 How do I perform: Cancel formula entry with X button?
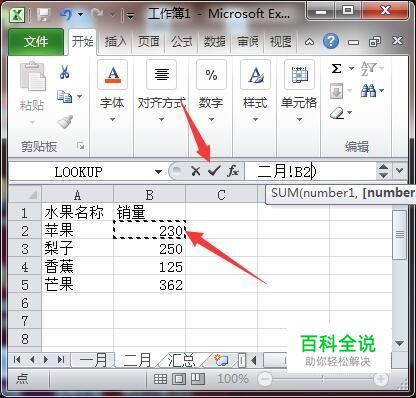(196, 171)
